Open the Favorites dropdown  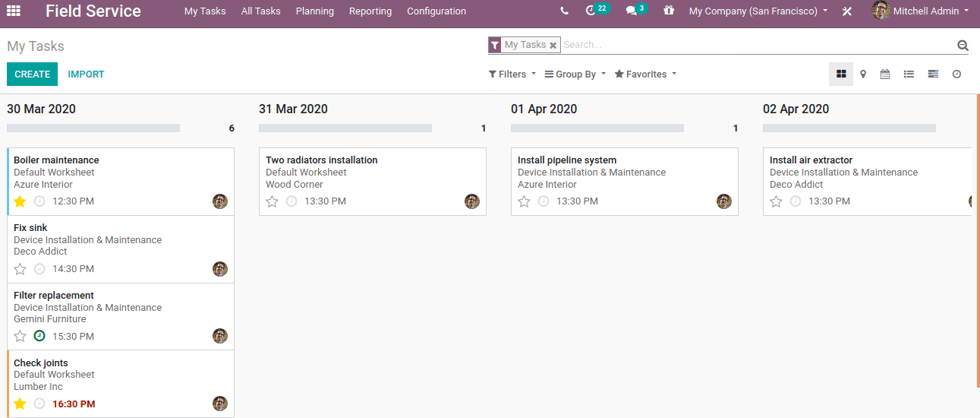point(645,74)
